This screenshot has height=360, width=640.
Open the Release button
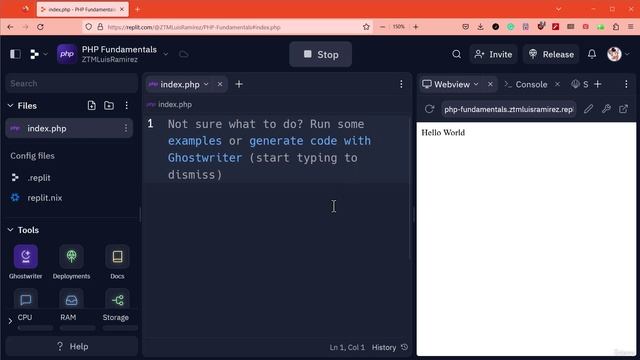click(x=551, y=54)
